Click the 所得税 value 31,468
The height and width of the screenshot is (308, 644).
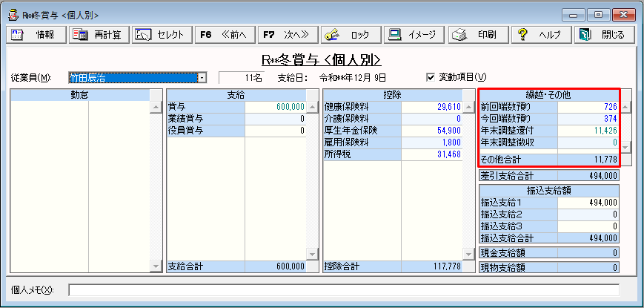click(x=431, y=154)
